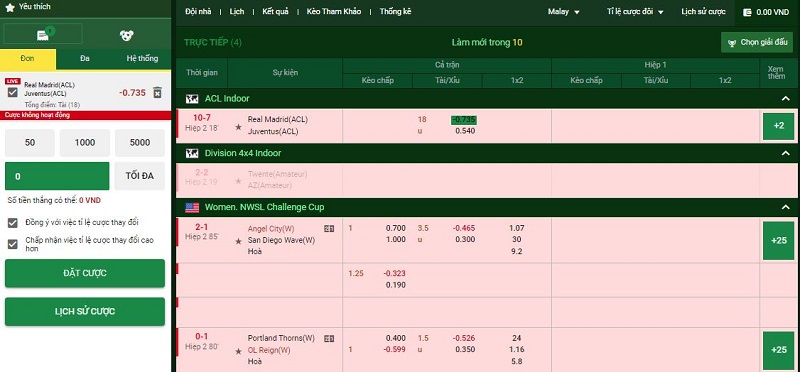800x372 pixels.
Task: Switch to the Đơn bet tab
Action: (28, 59)
